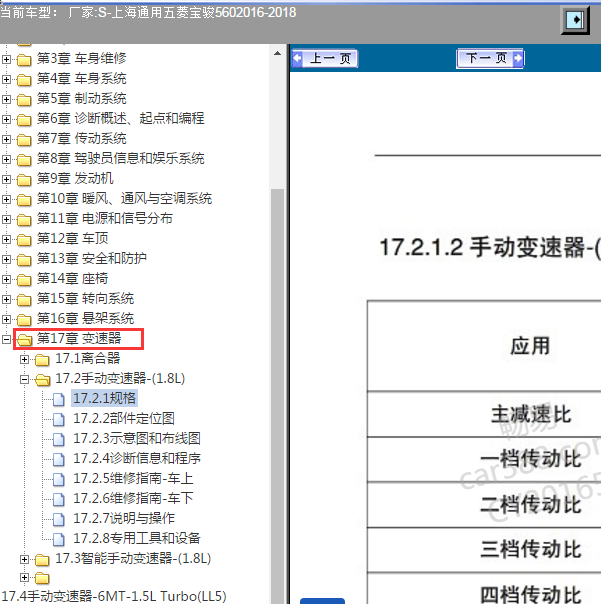Screen dimensions: 601x604
Task: Collapse 17.2手动变速器-(1.8L) subfolder
Action: (24, 379)
